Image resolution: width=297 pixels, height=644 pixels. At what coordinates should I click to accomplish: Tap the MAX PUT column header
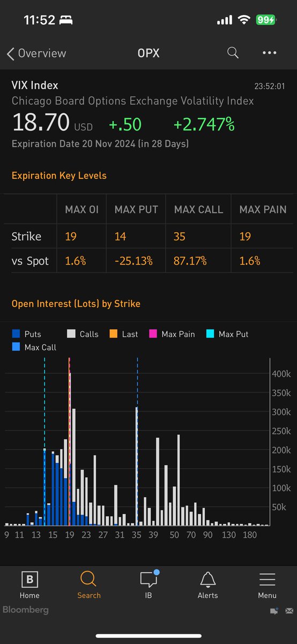(136, 209)
